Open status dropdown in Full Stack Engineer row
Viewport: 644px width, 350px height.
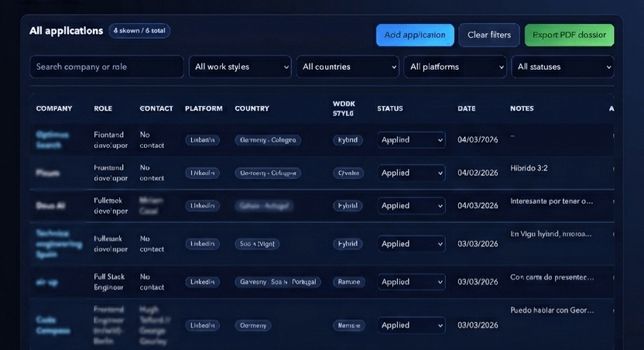[411, 282]
